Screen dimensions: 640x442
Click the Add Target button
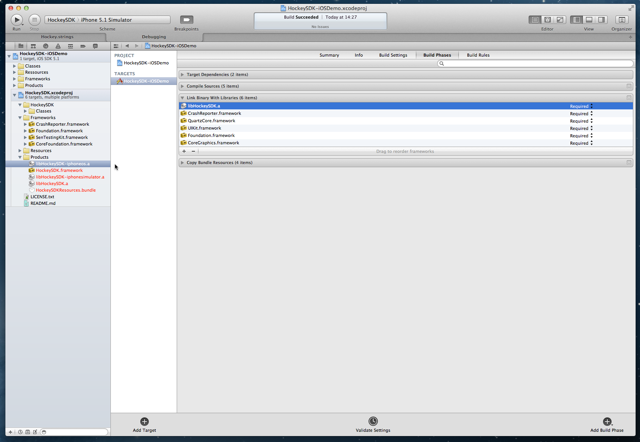(x=144, y=424)
